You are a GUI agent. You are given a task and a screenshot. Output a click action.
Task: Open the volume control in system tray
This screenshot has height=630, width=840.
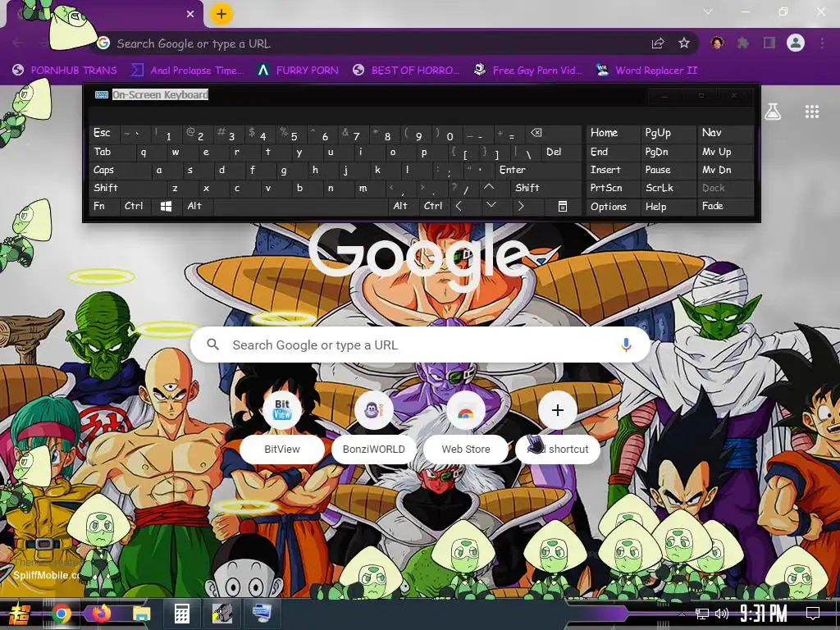(x=721, y=614)
